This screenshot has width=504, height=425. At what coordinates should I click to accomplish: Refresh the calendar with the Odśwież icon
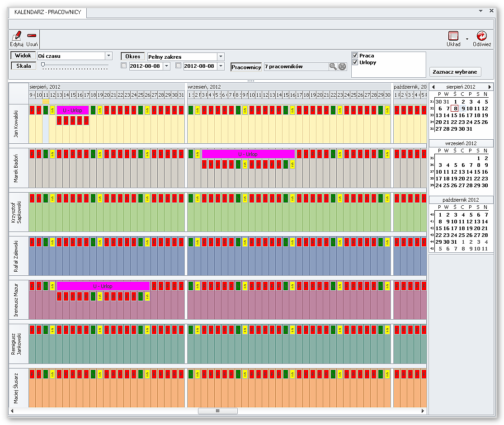[x=482, y=36]
